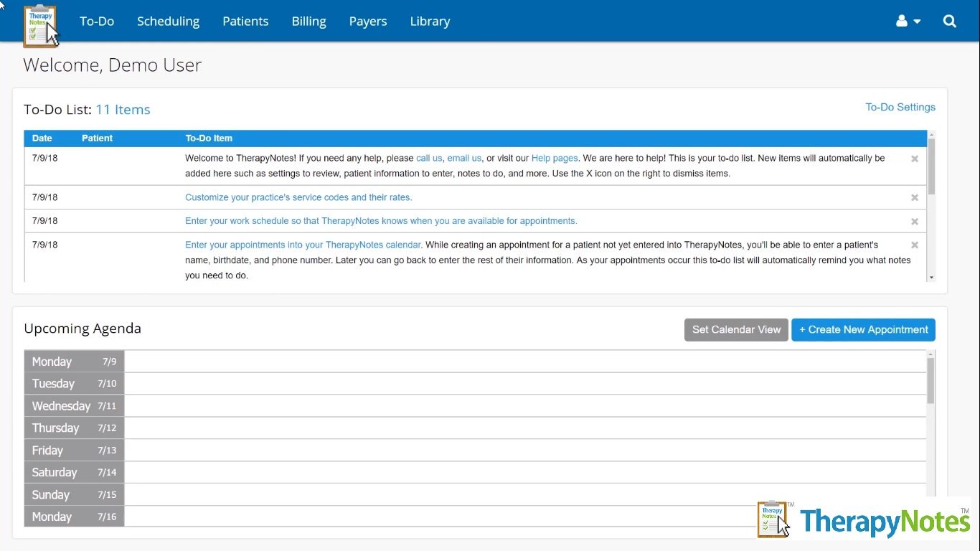Go to the Patients tab
Image resolution: width=980 pixels, height=551 pixels.
[245, 22]
